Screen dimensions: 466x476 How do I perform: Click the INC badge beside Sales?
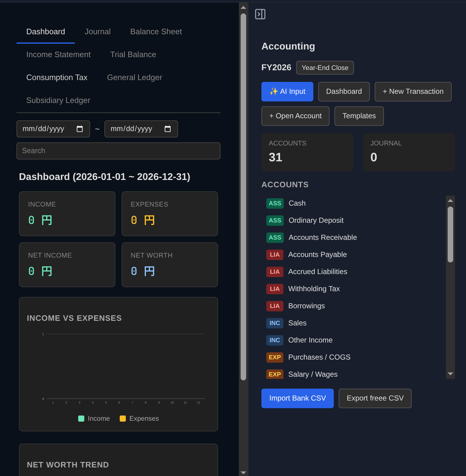[x=275, y=323]
